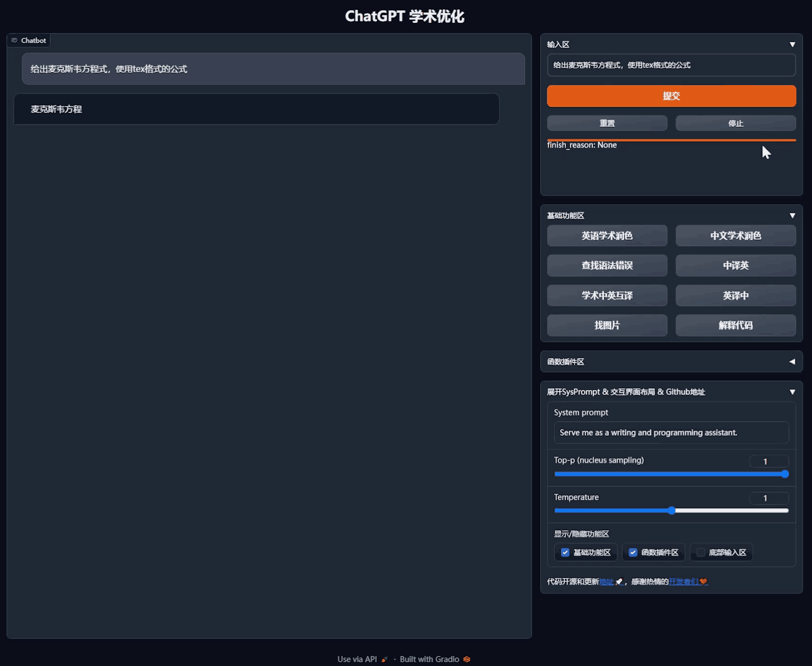This screenshot has height=666, width=812.
Task: Click the 重置 reset button
Action: pos(607,123)
